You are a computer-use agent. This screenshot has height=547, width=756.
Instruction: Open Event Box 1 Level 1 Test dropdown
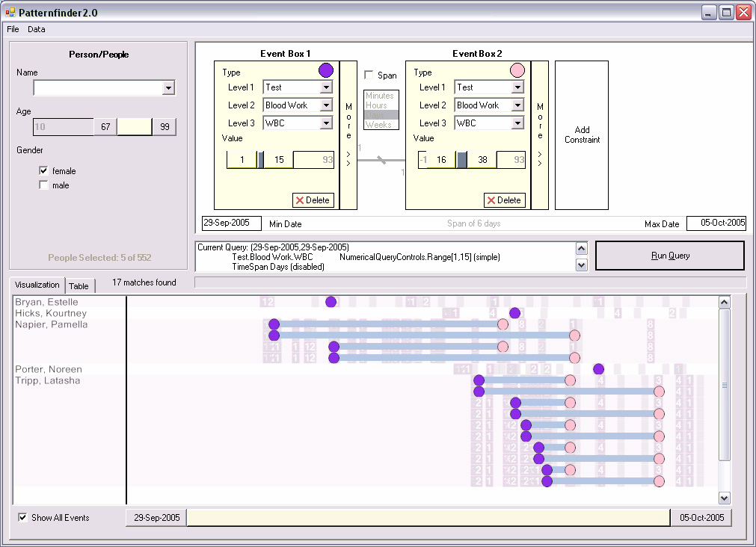point(327,87)
